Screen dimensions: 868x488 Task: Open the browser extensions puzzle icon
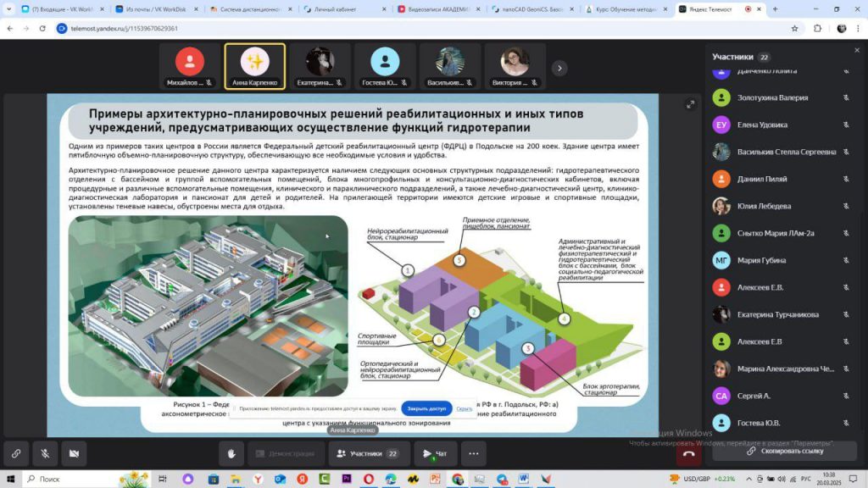click(x=818, y=28)
